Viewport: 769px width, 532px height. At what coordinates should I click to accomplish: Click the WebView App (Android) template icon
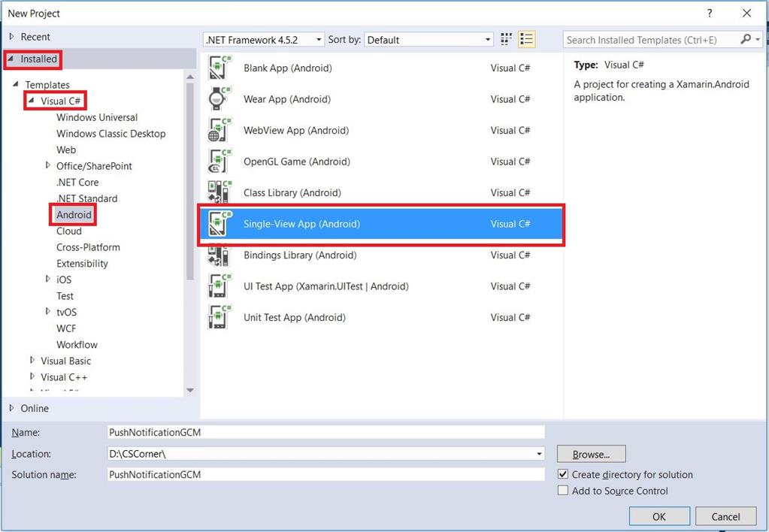(219, 131)
